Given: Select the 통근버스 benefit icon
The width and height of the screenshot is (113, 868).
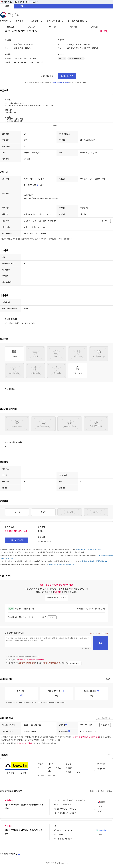Looking at the screenshot, I should pyautogui.click(x=14, y=354).
